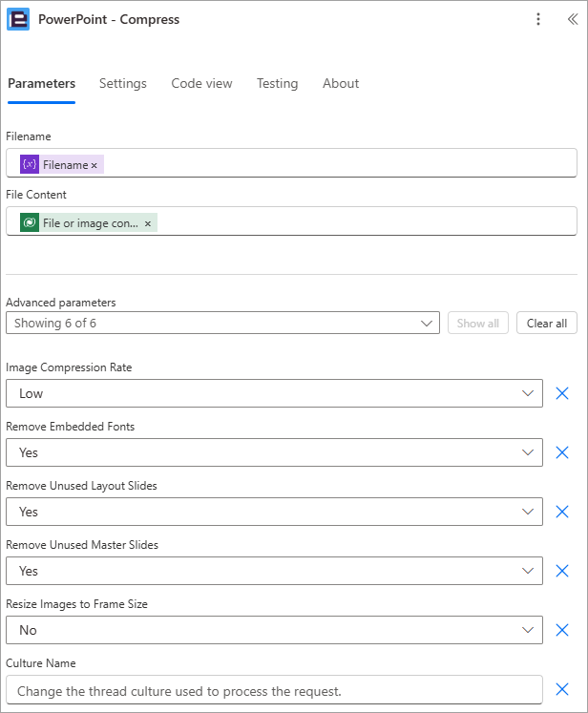
Task: Click the 'Culture Name' label
Action: coord(40,663)
